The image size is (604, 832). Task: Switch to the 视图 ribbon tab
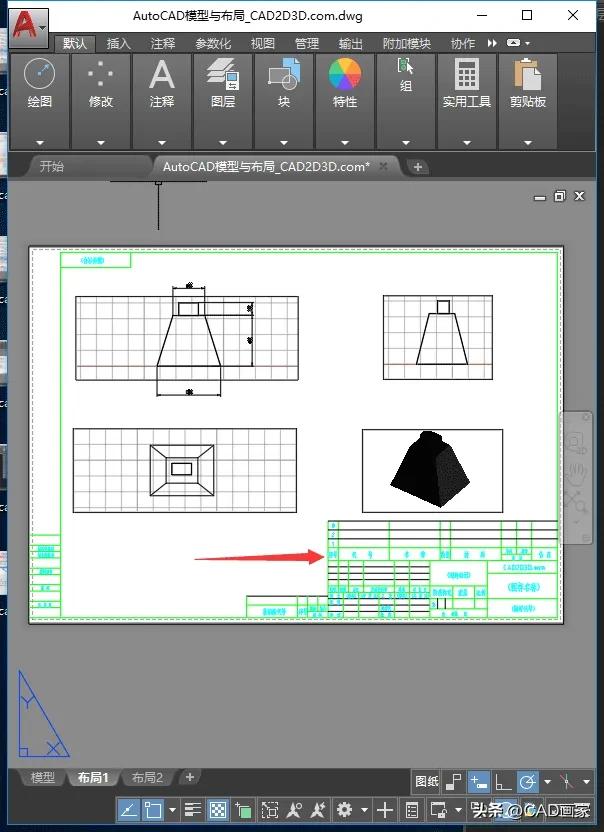tap(263, 44)
